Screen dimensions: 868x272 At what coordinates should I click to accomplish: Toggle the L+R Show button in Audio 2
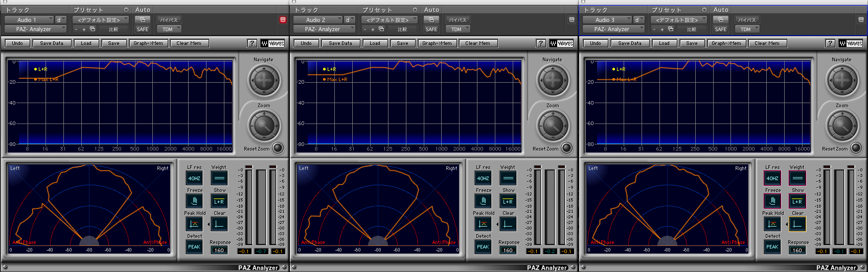pyautogui.click(x=508, y=201)
